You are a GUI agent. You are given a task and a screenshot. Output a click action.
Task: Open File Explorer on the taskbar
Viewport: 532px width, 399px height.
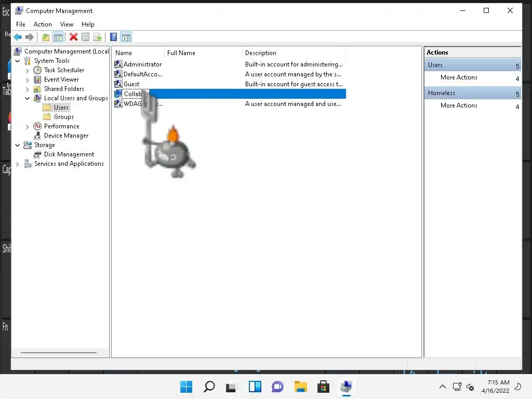(x=301, y=387)
